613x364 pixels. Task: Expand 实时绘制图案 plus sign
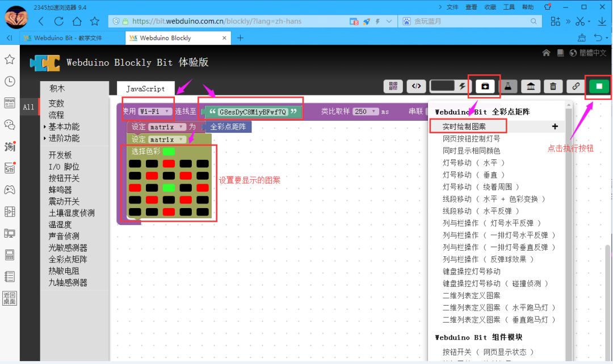tap(555, 126)
